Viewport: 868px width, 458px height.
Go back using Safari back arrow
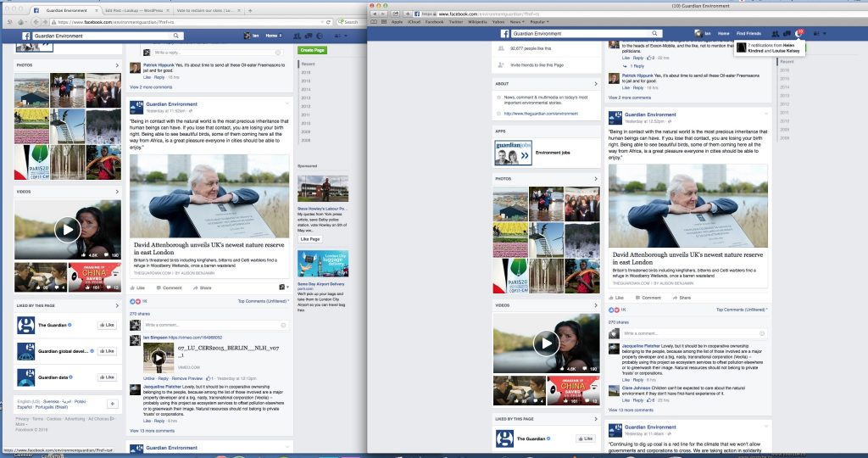click(x=374, y=14)
